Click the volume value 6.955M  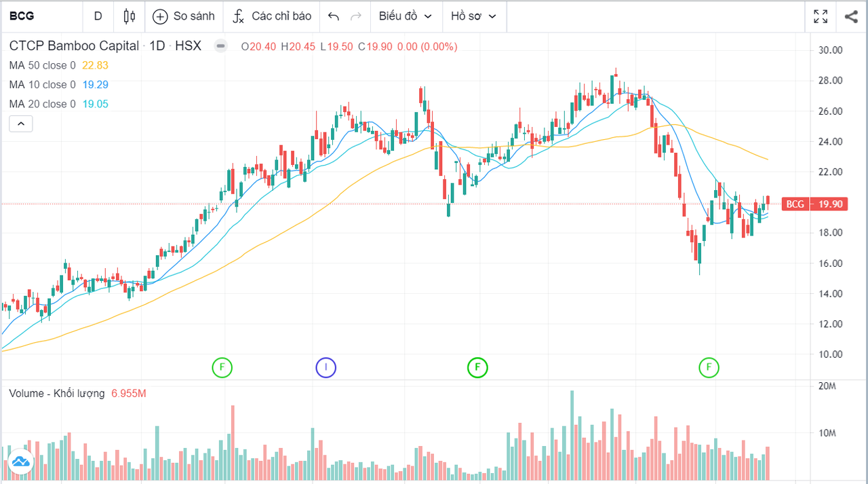coord(129,393)
